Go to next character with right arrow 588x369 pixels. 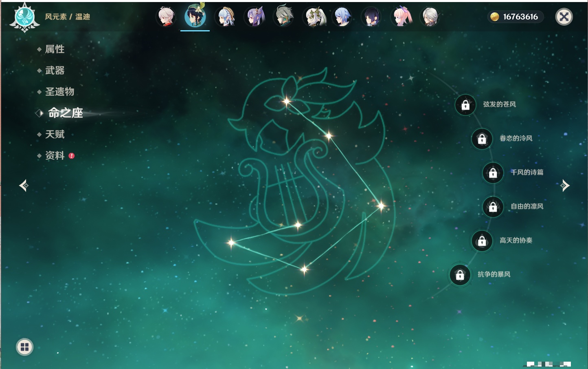pos(565,186)
